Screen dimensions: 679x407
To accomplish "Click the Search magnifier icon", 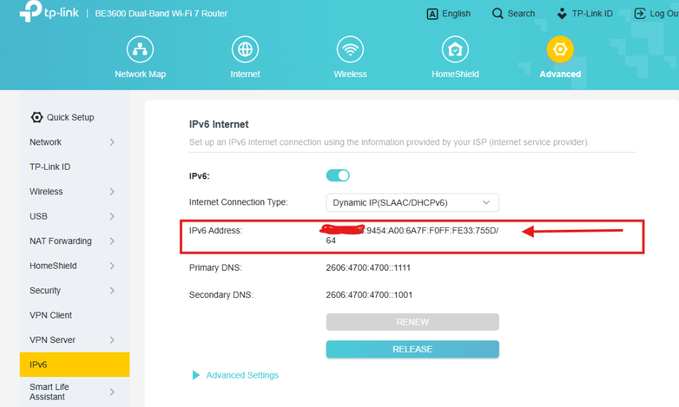I will click(x=498, y=14).
